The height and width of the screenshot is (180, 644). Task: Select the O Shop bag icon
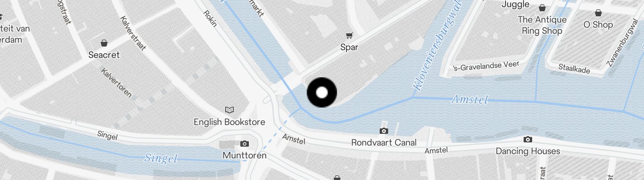(x=598, y=13)
